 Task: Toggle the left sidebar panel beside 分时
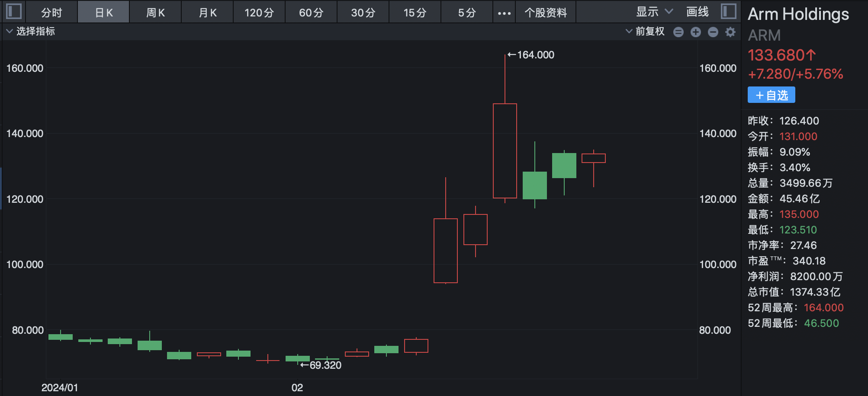pyautogui.click(x=14, y=11)
